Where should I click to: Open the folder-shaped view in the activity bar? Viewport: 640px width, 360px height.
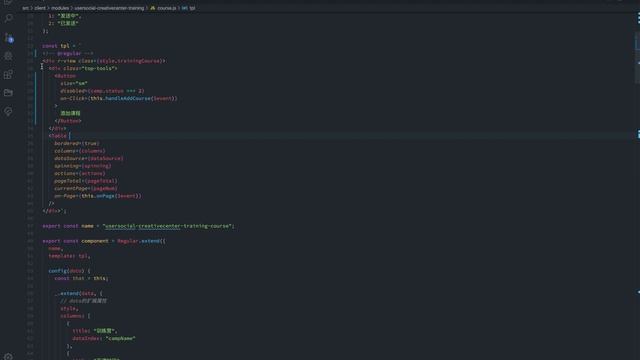(8, 93)
